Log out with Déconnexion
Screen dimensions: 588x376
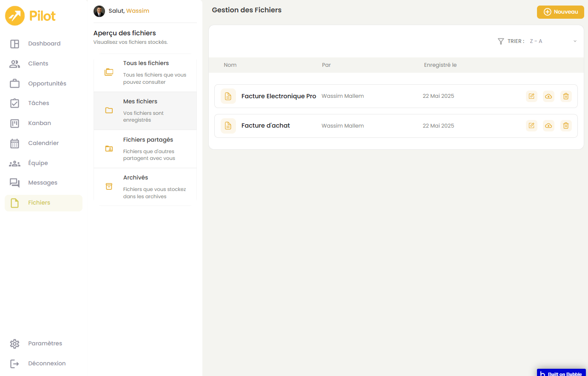click(x=46, y=364)
